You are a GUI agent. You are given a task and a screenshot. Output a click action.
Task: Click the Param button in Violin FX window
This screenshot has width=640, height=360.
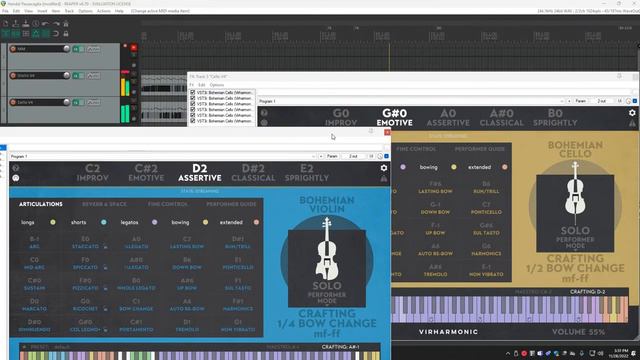pos(332,156)
